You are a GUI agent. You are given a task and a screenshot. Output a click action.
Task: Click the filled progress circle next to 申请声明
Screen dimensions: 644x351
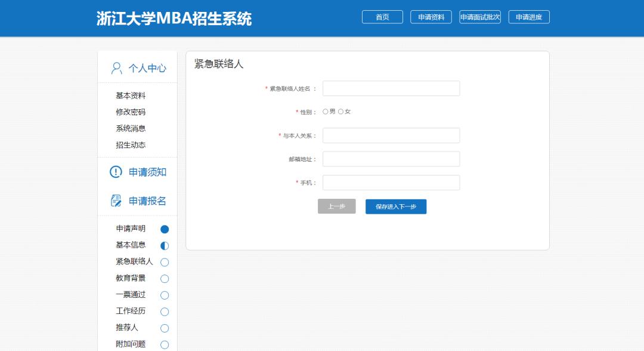tap(165, 228)
